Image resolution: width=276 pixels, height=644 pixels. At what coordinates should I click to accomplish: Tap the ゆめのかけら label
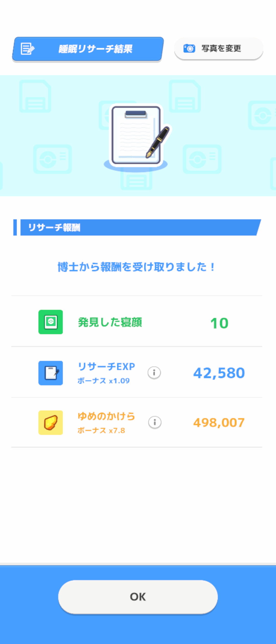106,416
